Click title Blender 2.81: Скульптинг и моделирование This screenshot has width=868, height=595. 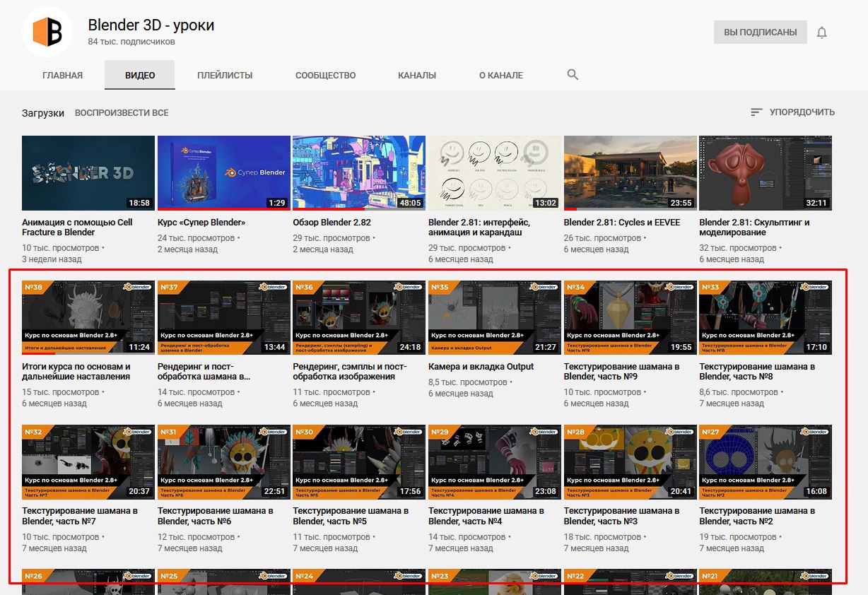coord(755,227)
